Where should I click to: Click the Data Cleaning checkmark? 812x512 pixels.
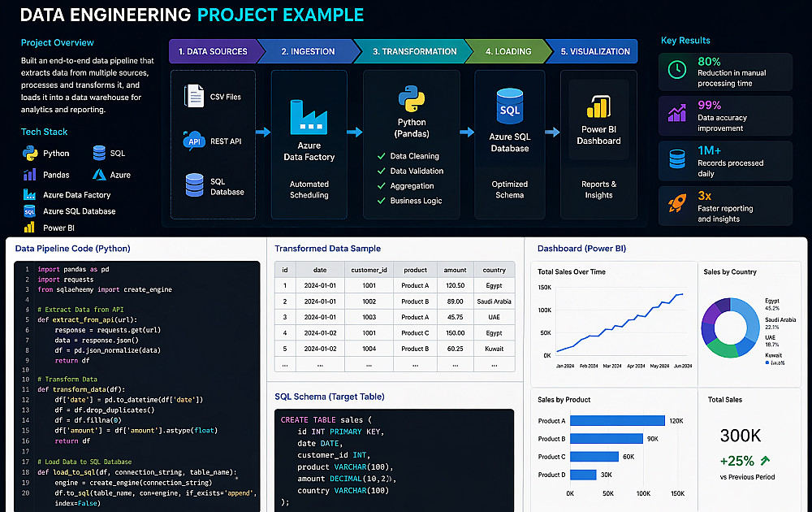click(x=381, y=156)
